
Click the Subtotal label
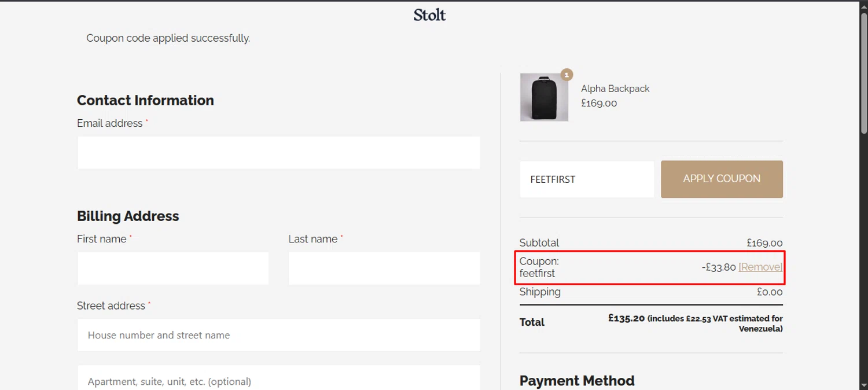pos(539,243)
